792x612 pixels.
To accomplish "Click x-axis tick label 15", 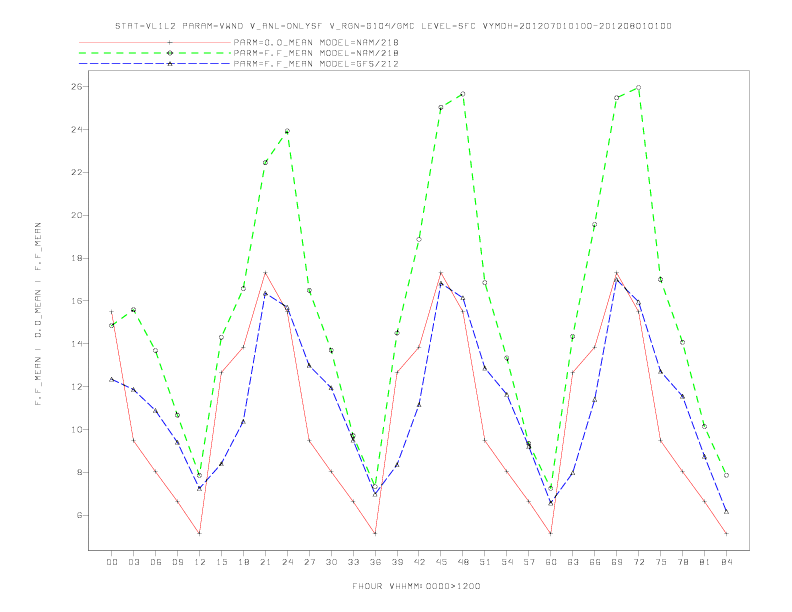I will [221, 562].
